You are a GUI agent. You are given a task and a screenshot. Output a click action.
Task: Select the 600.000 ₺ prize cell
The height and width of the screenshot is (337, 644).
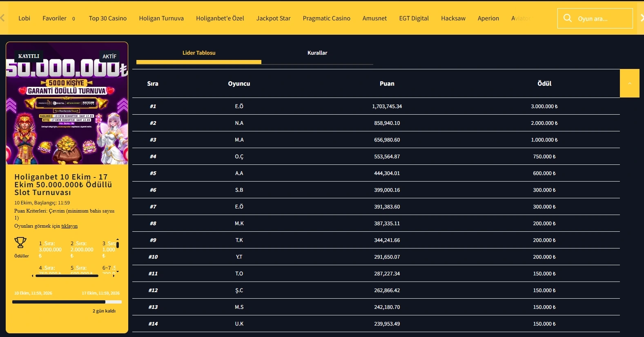coord(544,173)
